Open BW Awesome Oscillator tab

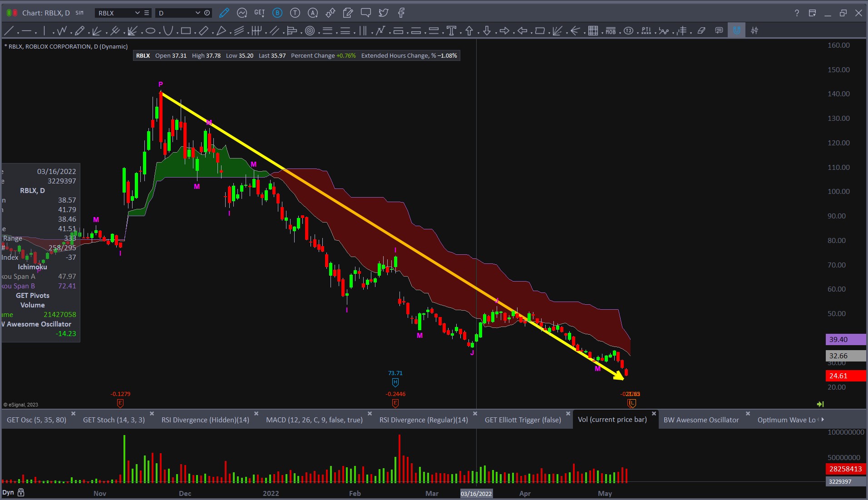coord(701,420)
